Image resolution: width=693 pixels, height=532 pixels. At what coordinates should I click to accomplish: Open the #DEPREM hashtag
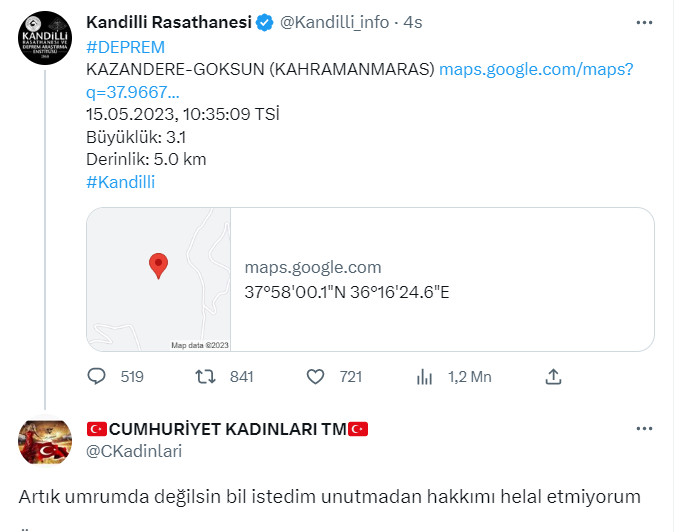[126, 46]
